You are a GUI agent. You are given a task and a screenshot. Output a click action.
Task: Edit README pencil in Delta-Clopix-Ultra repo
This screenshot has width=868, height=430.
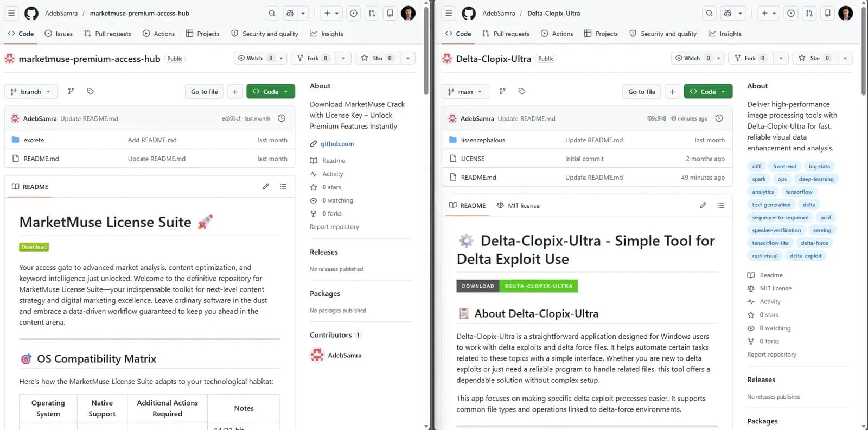pos(703,205)
